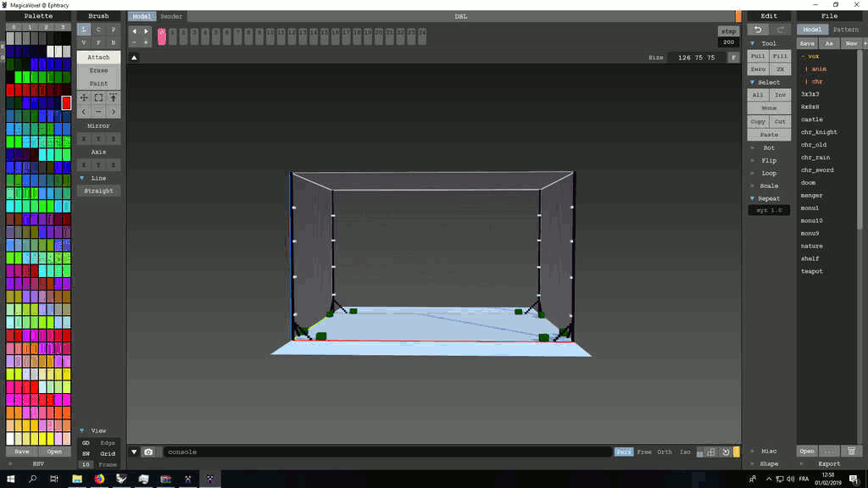The width and height of the screenshot is (868, 488).
Task: Click the reset camera rotation icon
Action: [x=726, y=452]
